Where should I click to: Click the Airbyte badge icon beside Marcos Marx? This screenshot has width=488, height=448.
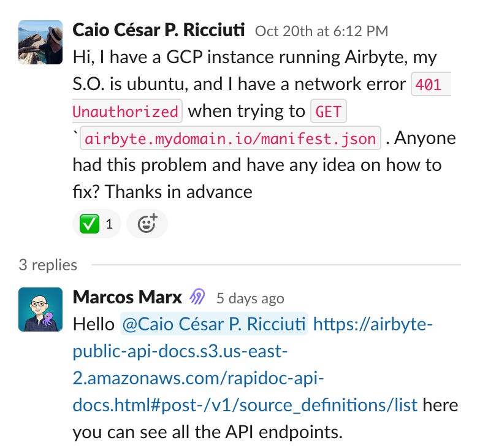pyautogui.click(x=197, y=297)
